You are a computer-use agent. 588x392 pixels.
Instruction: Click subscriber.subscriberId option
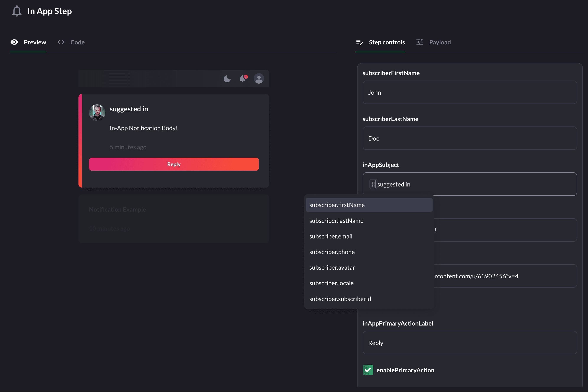coord(340,299)
